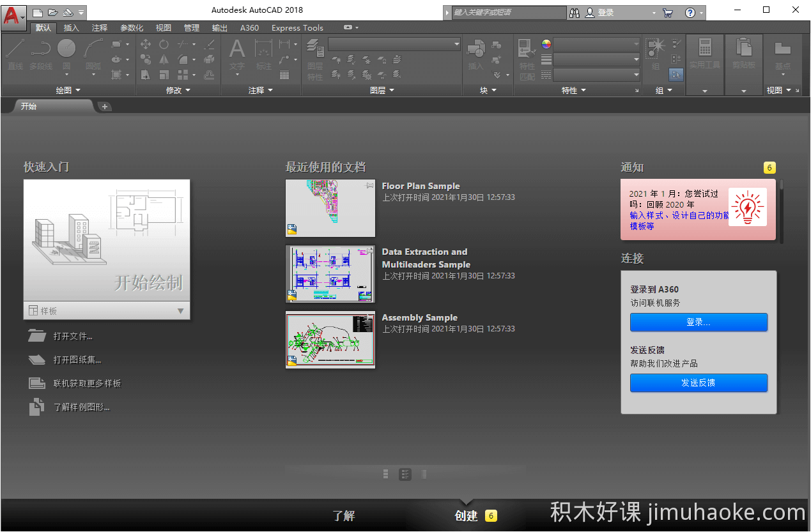Switch to the Express Tools ribbon tab
The height and width of the screenshot is (532, 811).
[x=297, y=27]
